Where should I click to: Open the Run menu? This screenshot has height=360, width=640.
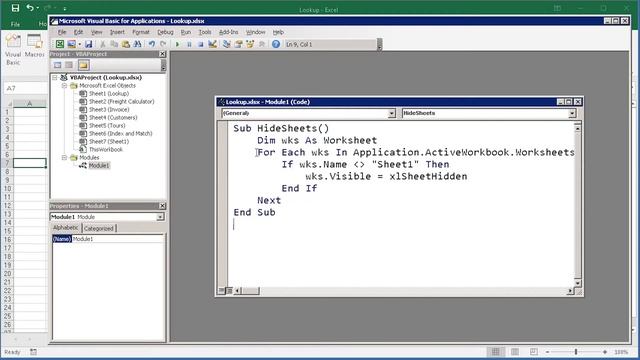tap(186, 32)
